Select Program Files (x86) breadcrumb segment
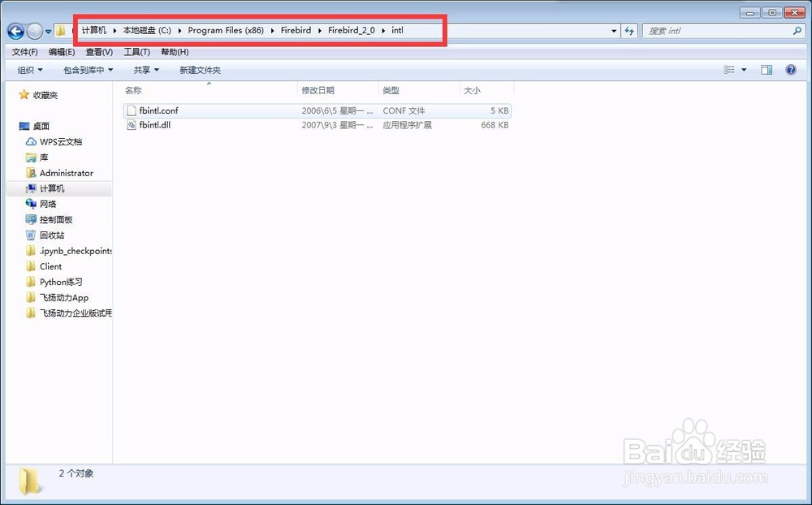812x505 pixels. pyautogui.click(x=226, y=31)
